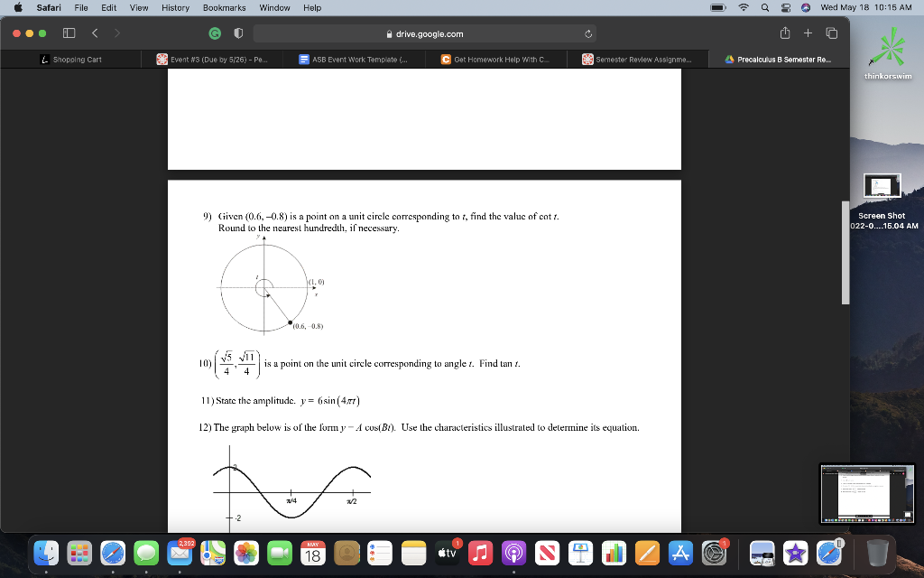Viewport: 924px width, 578px height.
Task: Open the View menu
Action: click(138, 7)
